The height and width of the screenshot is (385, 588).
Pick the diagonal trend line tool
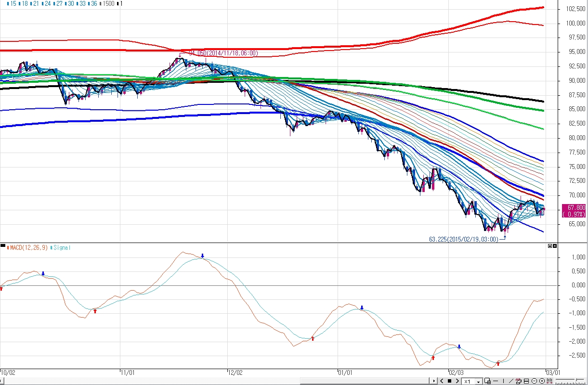click(511, 381)
